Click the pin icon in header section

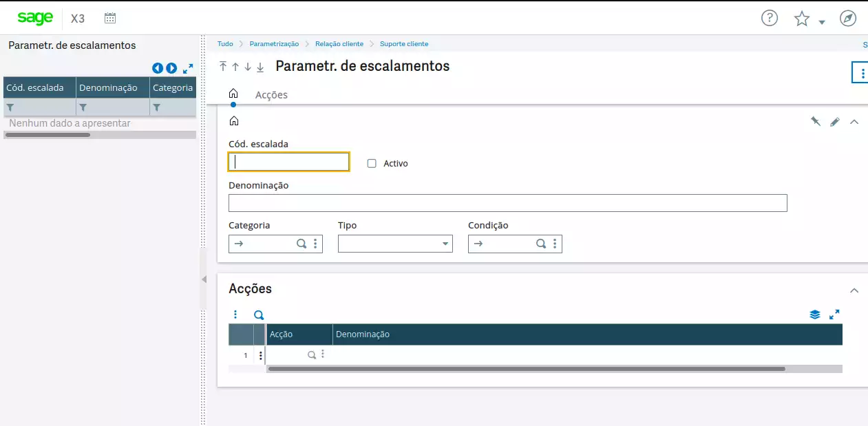pos(816,122)
